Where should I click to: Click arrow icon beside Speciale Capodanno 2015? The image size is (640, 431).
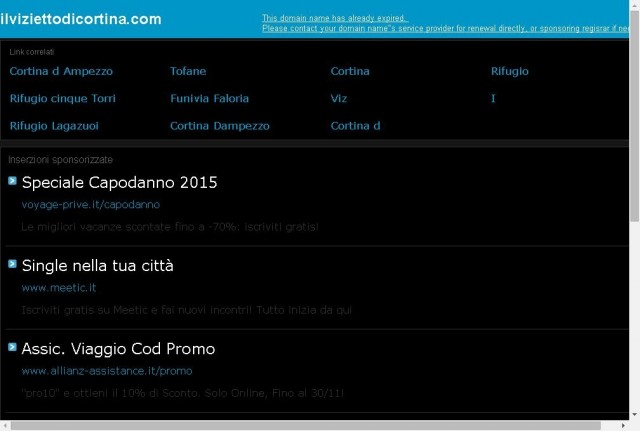tap(12, 181)
